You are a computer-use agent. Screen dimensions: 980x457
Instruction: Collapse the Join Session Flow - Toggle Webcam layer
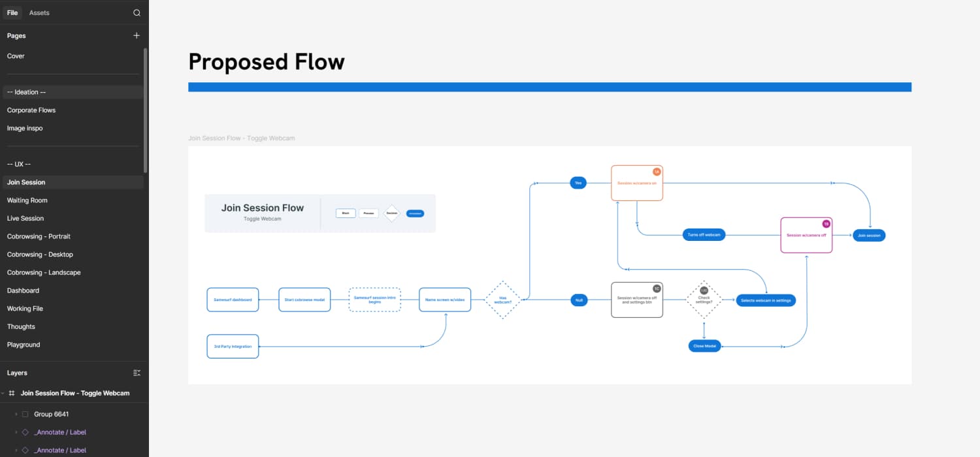pyautogui.click(x=3, y=393)
